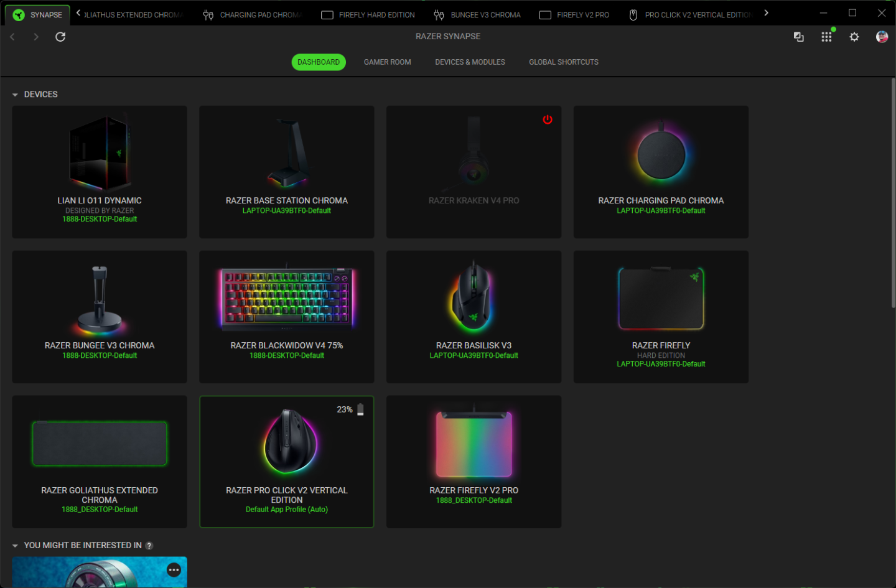This screenshot has width=896, height=588.
Task: Open the Pro Click V2 Vertical Edition tab
Action: (691, 15)
